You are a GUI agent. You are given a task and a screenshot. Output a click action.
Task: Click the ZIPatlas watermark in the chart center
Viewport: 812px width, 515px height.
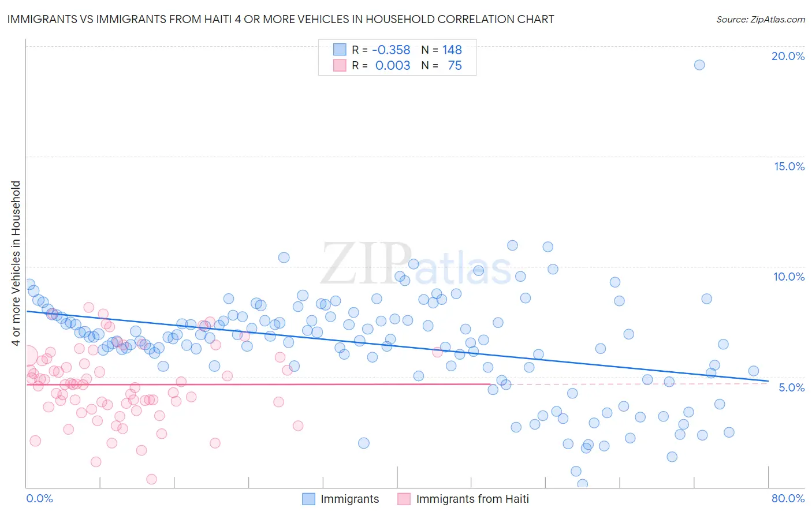pos(416,264)
